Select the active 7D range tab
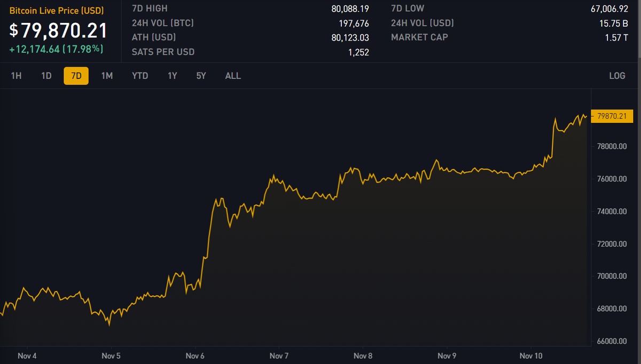 click(x=76, y=76)
